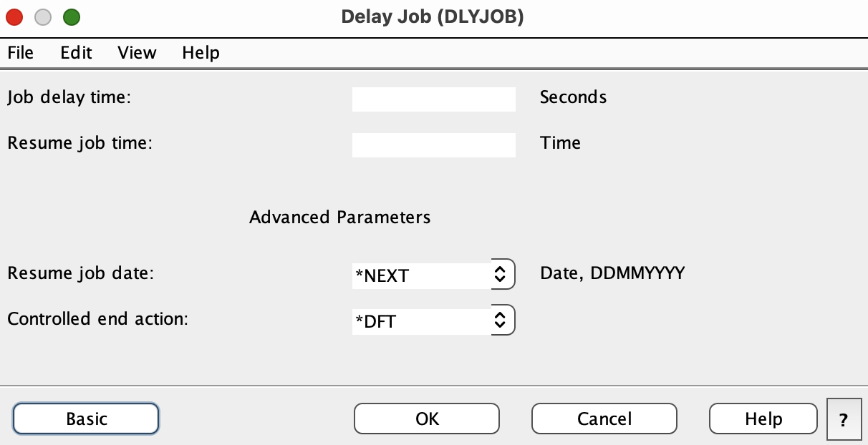This screenshot has width=868, height=445.
Task: Open the File menu
Action: [x=21, y=52]
